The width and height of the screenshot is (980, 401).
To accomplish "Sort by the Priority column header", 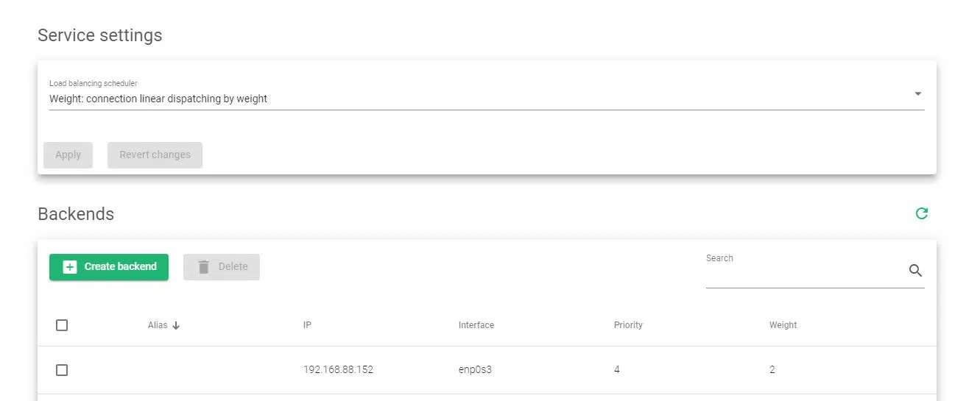I will pyautogui.click(x=628, y=325).
